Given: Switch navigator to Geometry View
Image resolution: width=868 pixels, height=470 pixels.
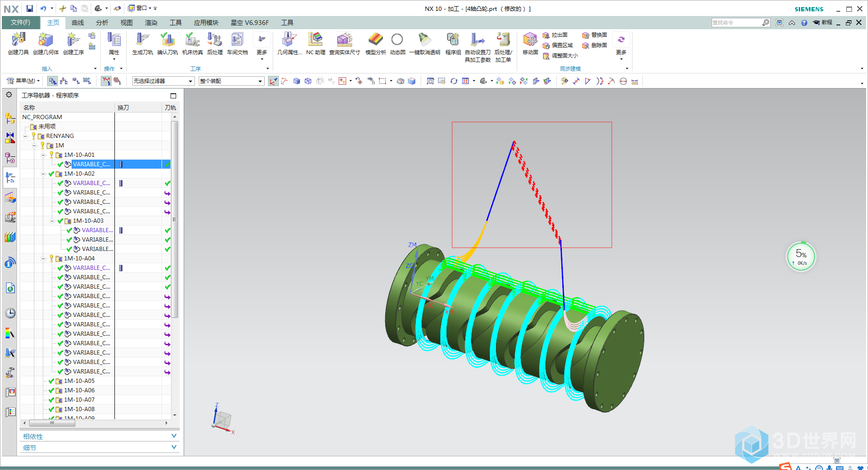Looking at the screenshot, I should 76,81.
